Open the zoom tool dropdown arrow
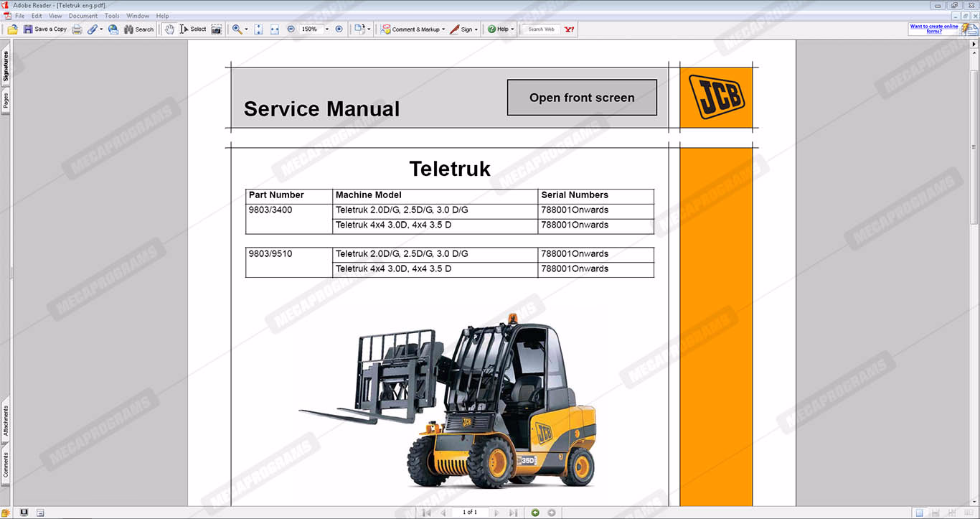Image resolution: width=980 pixels, height=519 pixels. pos(246,29)
